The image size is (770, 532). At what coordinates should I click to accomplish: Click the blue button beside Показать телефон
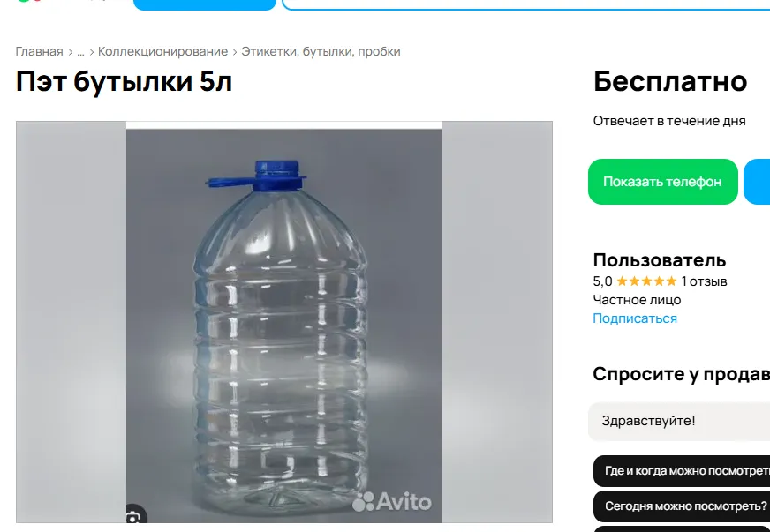tap(757, 182)
